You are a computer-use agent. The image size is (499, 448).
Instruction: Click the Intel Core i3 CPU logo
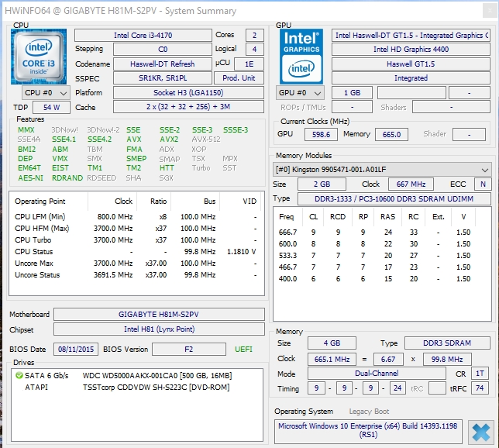coord(38,56)
